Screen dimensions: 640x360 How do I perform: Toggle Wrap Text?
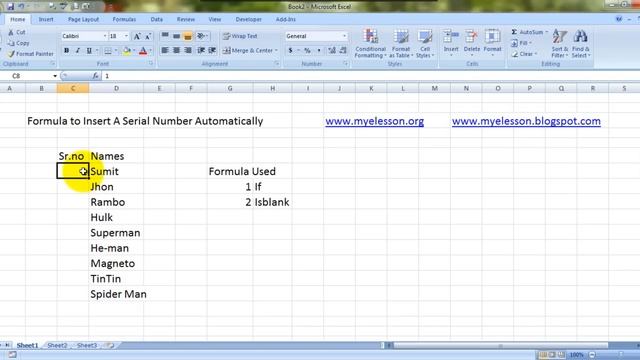click(240, 36)
